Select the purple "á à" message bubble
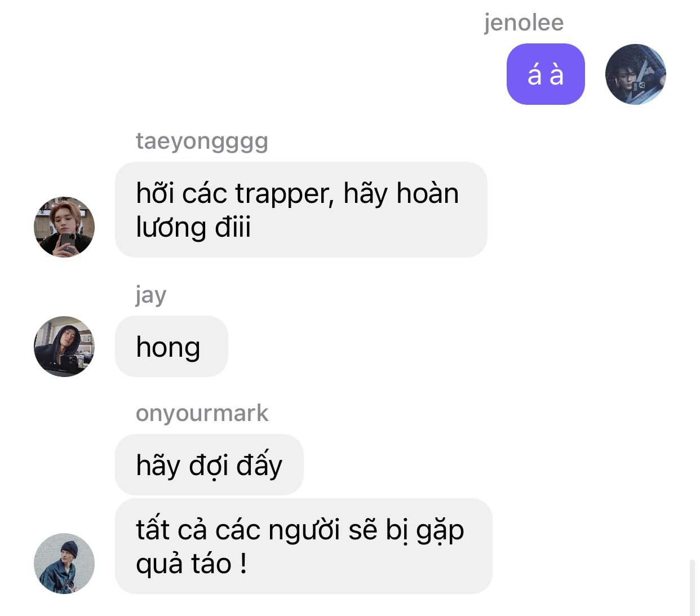 tap(546, 74)
